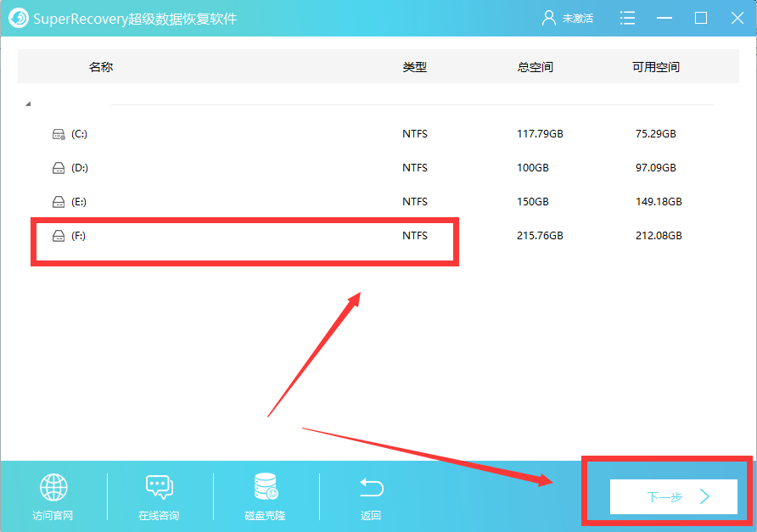The image size is (757, 532).
Task: Click the NTFS type of drive F
Action: 415,236
